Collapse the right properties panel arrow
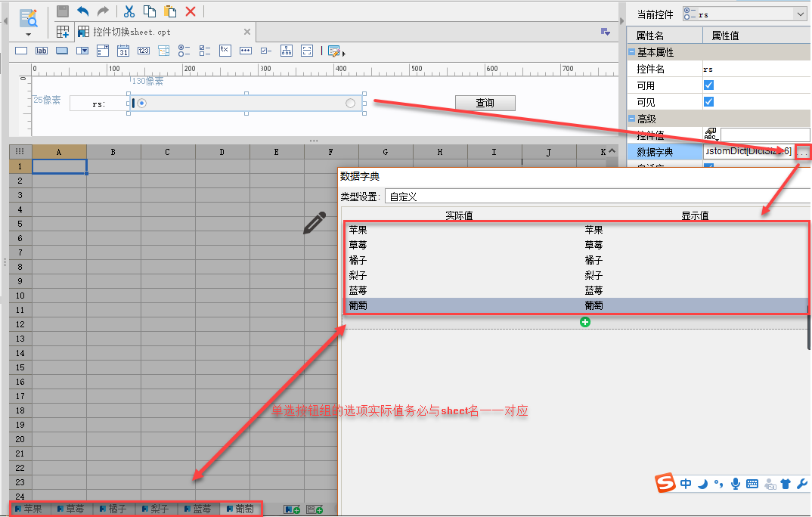This screenshot has width=812, height=517. 622,21
